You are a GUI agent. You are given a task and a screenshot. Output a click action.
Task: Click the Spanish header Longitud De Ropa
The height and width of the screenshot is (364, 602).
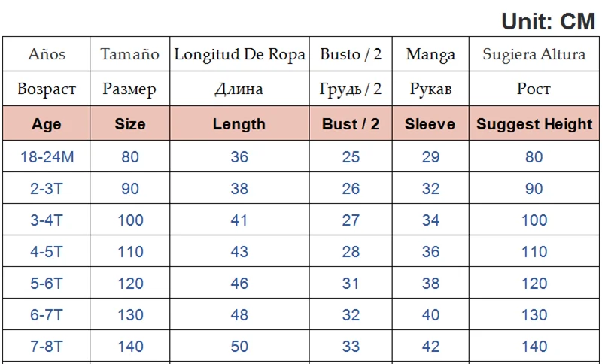tap(239, 54)
